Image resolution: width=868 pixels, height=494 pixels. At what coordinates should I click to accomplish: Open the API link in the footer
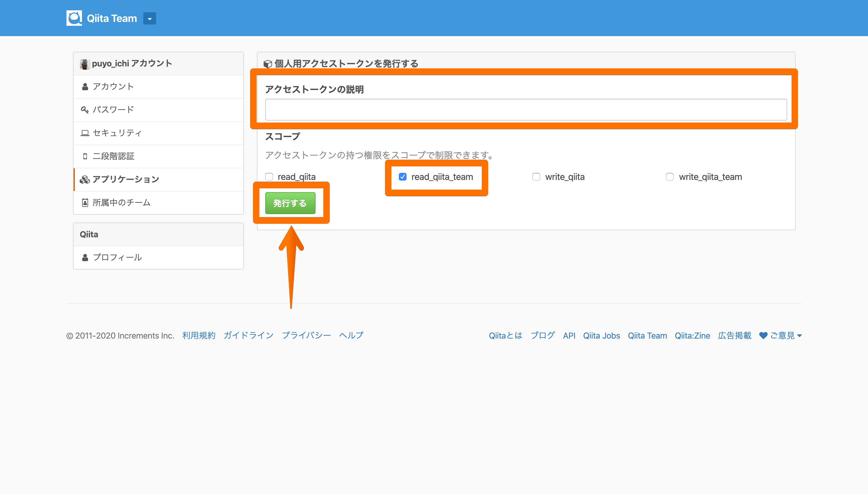point(569,336)
